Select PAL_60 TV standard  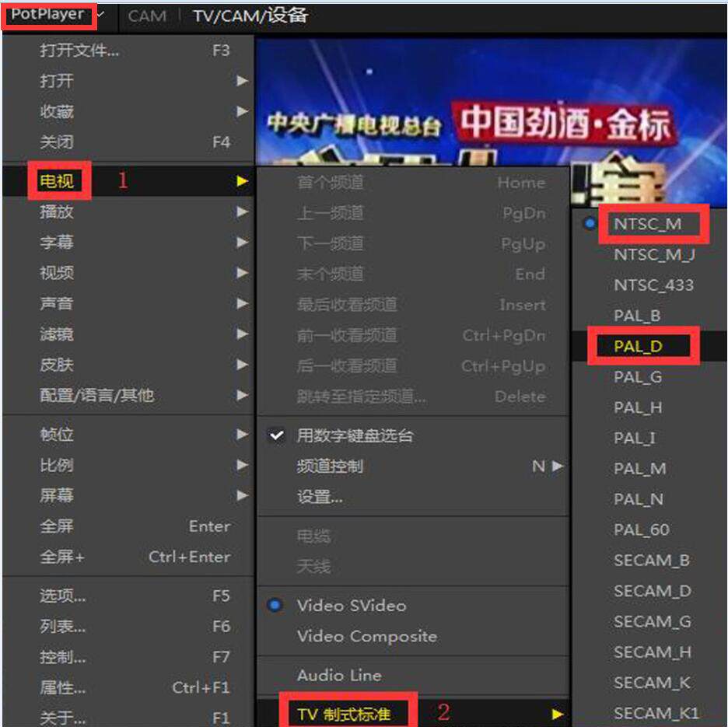click(x=649, y=530)
